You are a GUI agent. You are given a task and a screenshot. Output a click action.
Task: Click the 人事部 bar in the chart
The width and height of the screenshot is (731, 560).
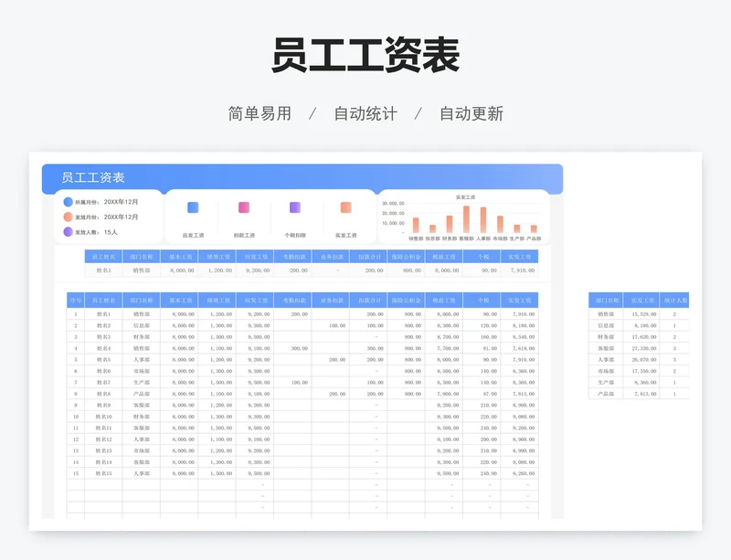tap(483, 220)
